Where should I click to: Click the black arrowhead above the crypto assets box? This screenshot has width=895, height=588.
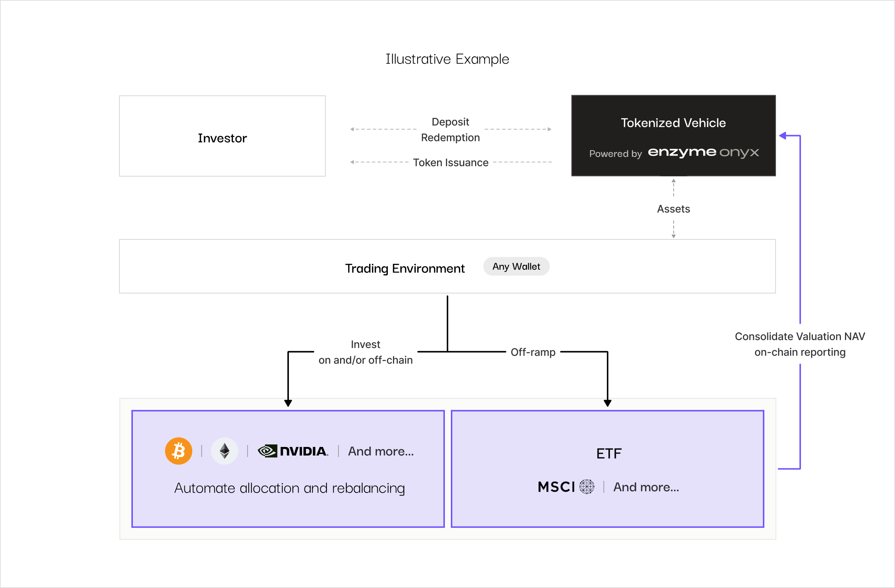[288, 403]
